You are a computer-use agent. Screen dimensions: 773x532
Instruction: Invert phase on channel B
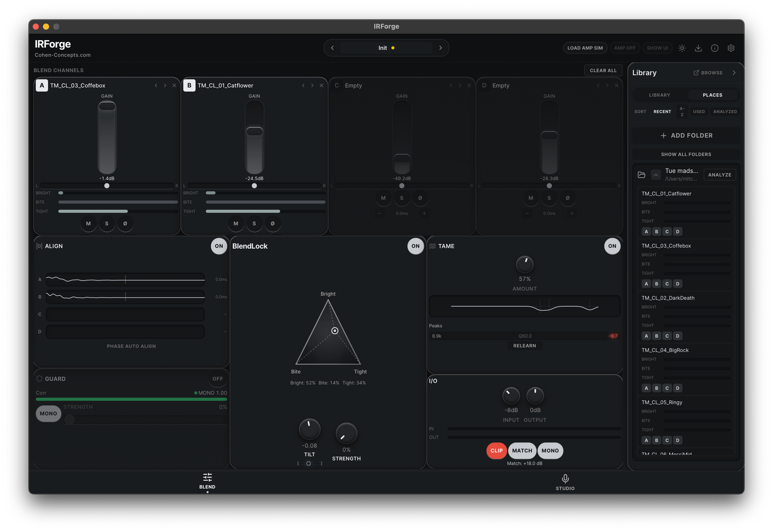[273, 224]
